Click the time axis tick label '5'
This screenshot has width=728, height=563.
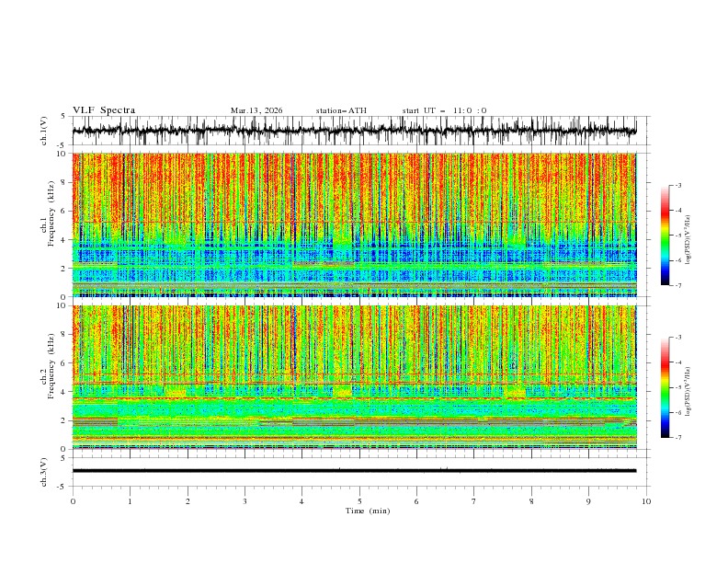(x=359, y=501)
